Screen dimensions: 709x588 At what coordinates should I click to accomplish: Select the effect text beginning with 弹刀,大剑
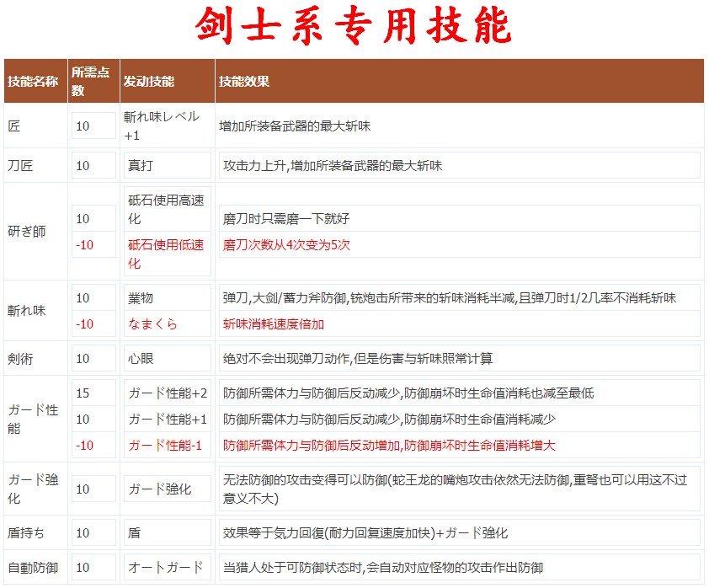click(x=450, y=297)
